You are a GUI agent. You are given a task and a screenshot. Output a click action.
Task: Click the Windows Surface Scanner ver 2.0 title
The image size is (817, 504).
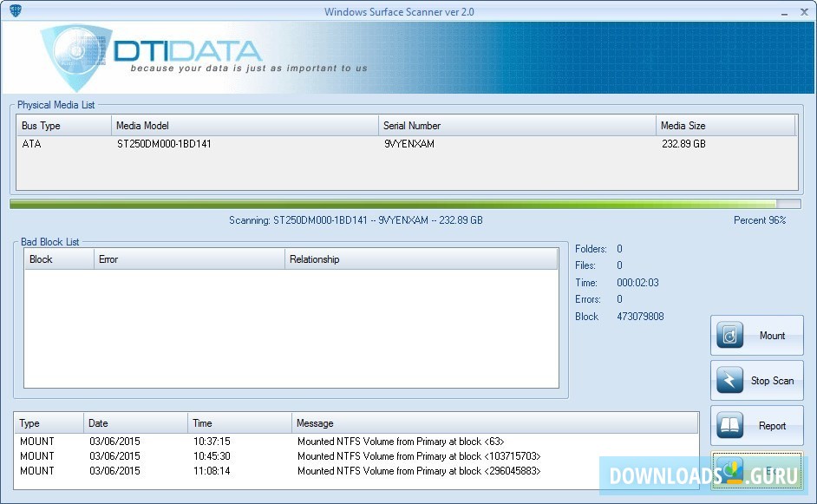[x=399, y=11]
